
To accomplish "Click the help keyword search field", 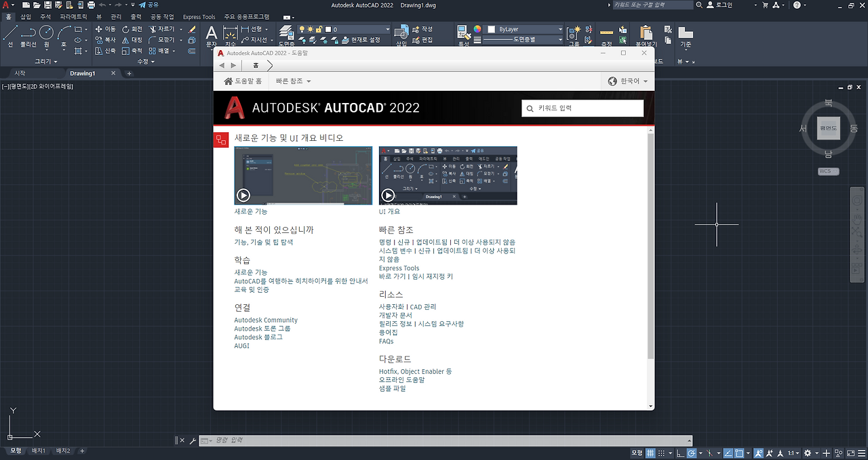I will [x=582, y=108].
